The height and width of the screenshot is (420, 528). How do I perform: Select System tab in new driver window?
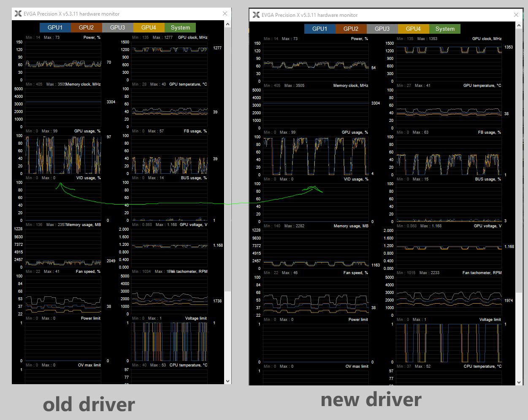coord(445,29)
